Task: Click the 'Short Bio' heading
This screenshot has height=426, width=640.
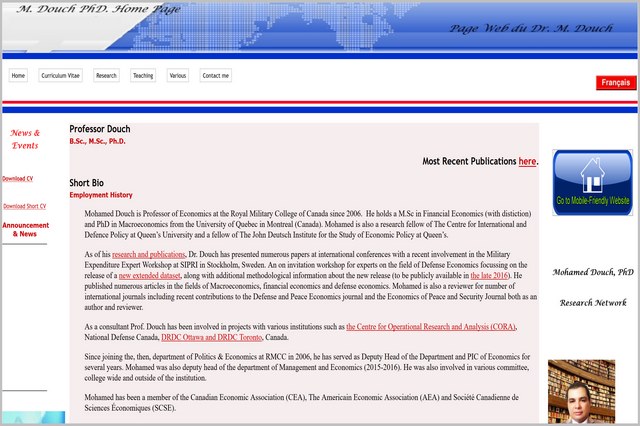Action: [x=87, y=183]
